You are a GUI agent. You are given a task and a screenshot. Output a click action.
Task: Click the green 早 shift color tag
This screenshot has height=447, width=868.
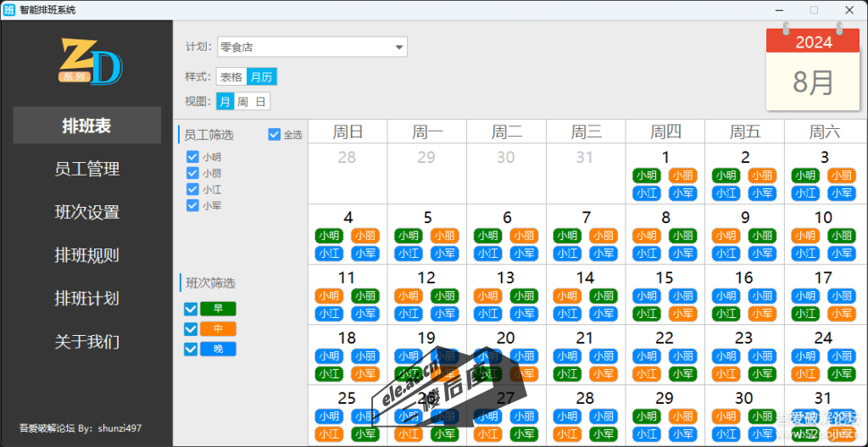click(218, 309)
